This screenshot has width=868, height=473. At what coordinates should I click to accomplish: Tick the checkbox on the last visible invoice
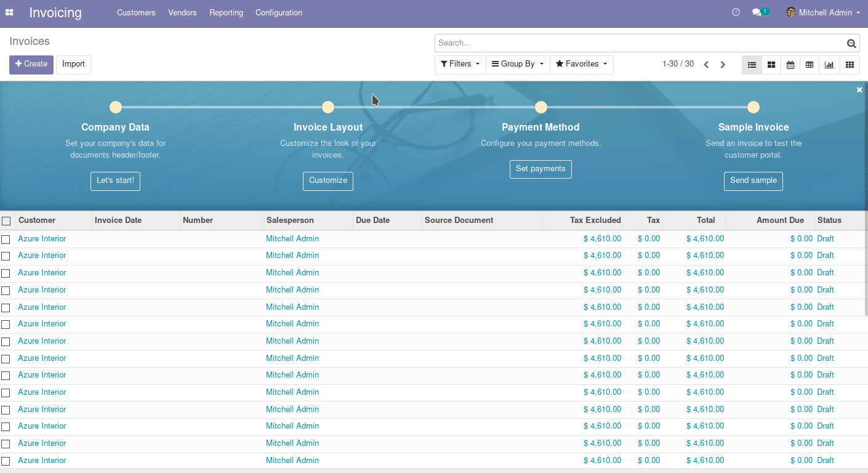tap(6, 460)
